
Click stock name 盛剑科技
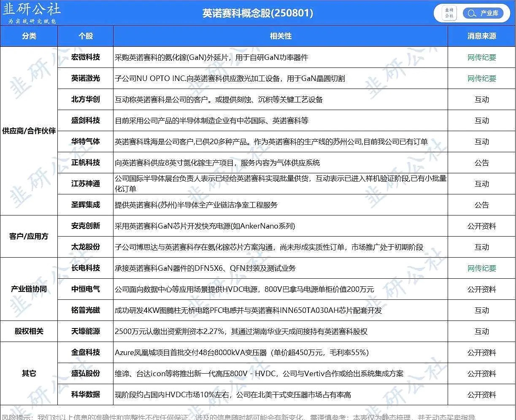coord(86,120)
